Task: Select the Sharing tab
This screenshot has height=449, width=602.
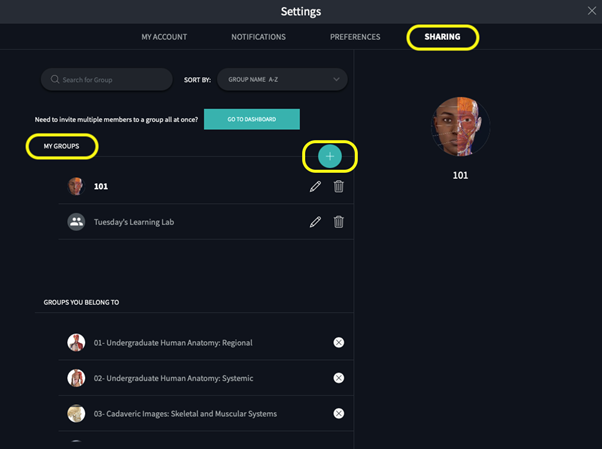Action: (x=442, y=37)
